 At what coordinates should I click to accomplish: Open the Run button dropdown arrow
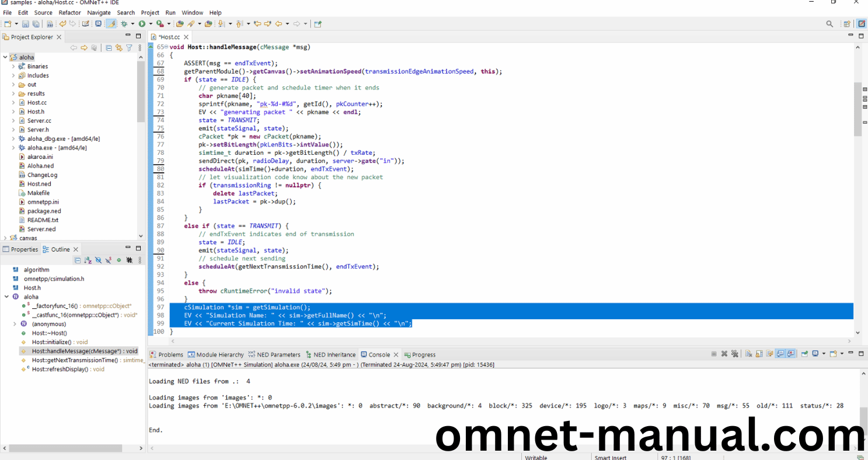point(151,24)
